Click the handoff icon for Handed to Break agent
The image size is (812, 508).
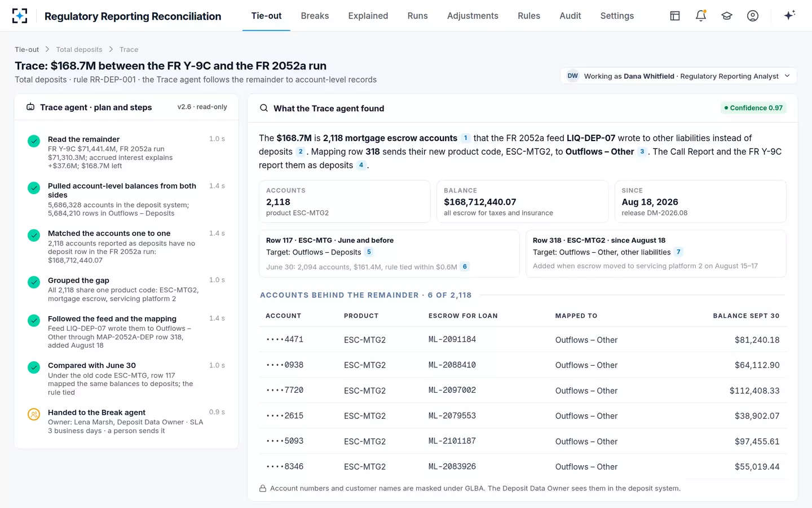pos(34,414)
